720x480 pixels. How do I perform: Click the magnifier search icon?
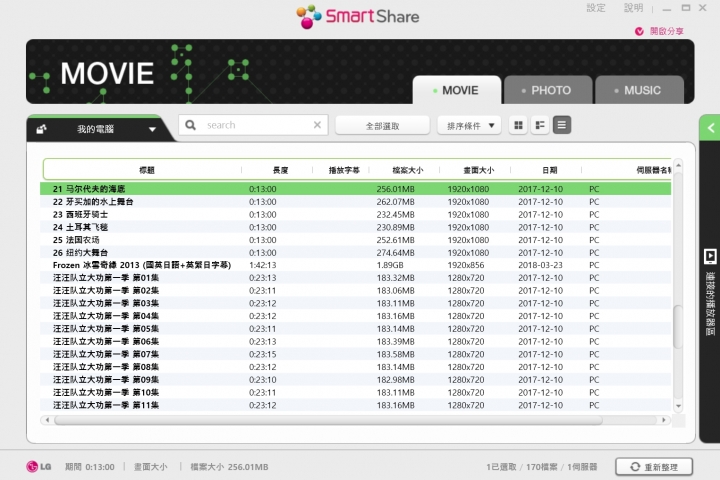pyautogui.click(x=190, y=125)
